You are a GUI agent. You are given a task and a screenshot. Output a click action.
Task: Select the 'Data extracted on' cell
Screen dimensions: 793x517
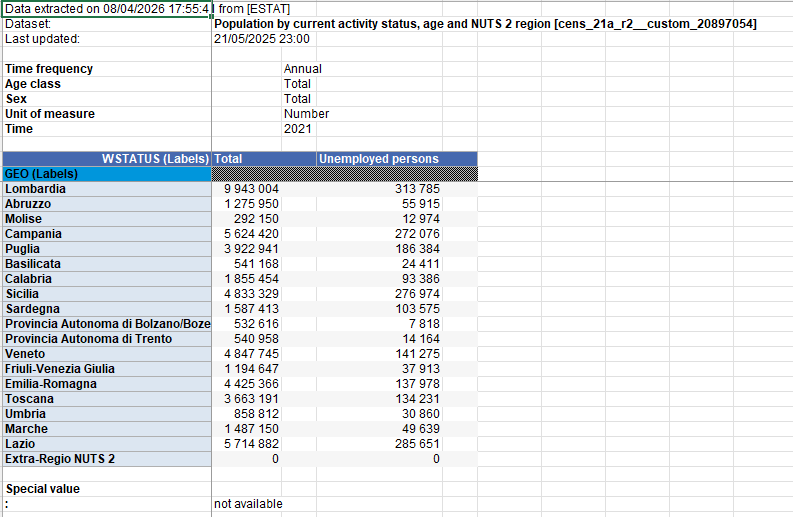tap(106, 9)
